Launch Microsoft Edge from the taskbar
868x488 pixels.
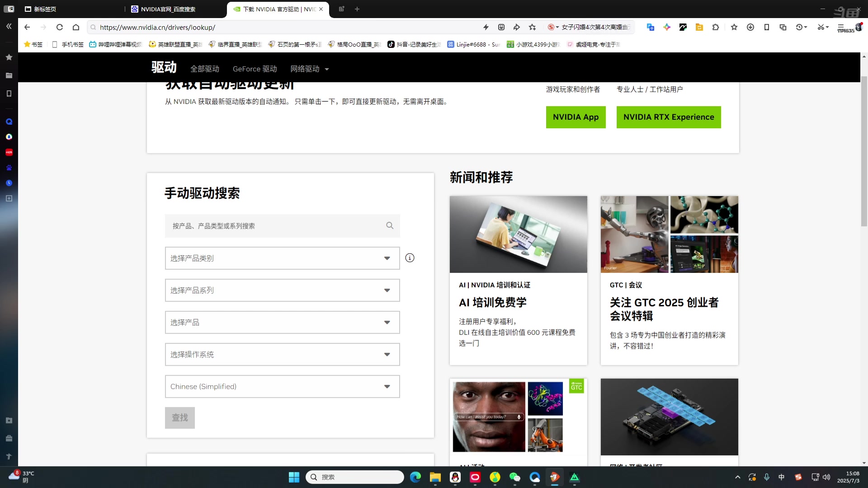415,477
